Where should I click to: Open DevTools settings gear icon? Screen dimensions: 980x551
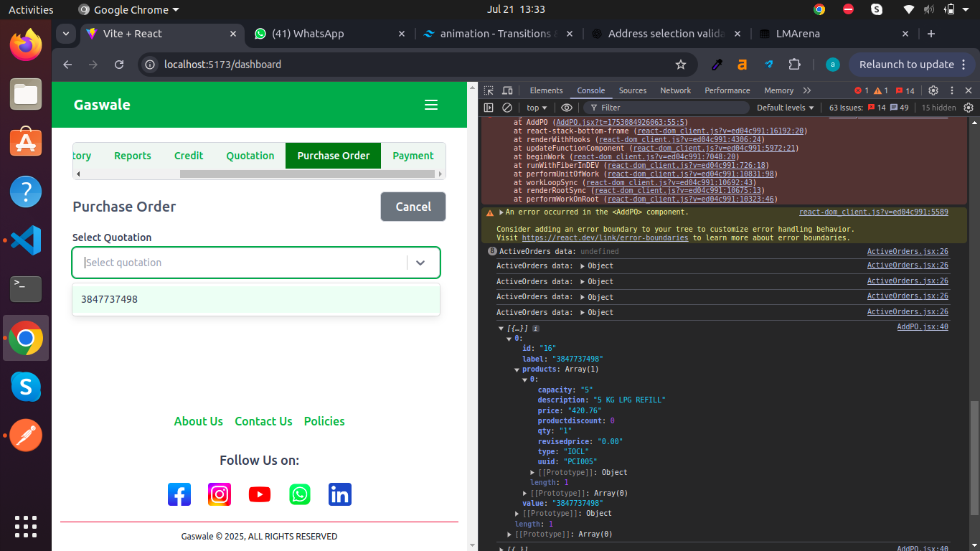click(x=933, y=90)
